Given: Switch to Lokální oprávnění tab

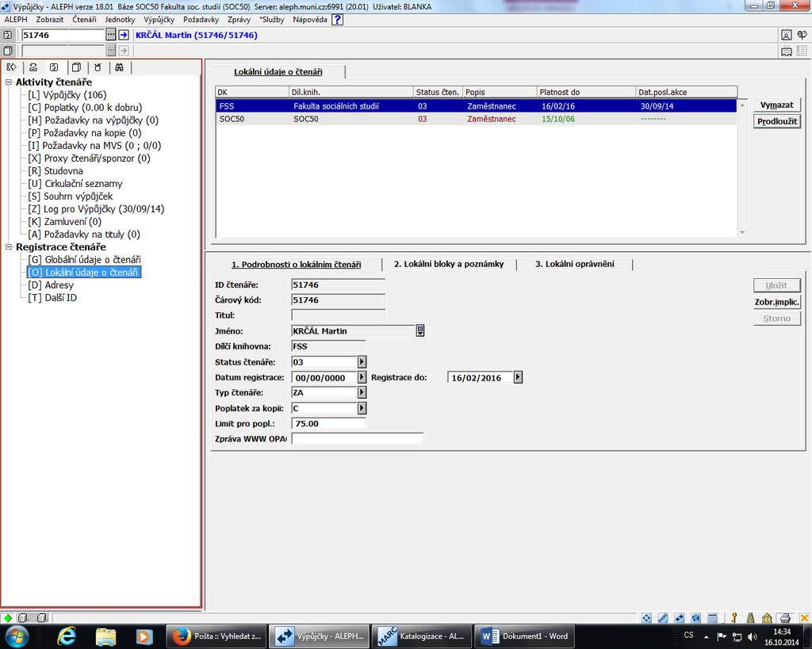Looking at the screenshot, I should coord(574,264).
